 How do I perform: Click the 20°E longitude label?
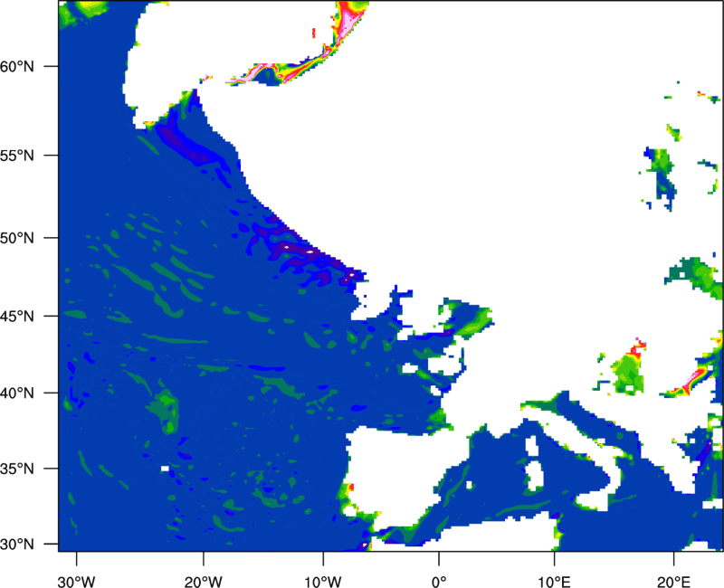673,582
